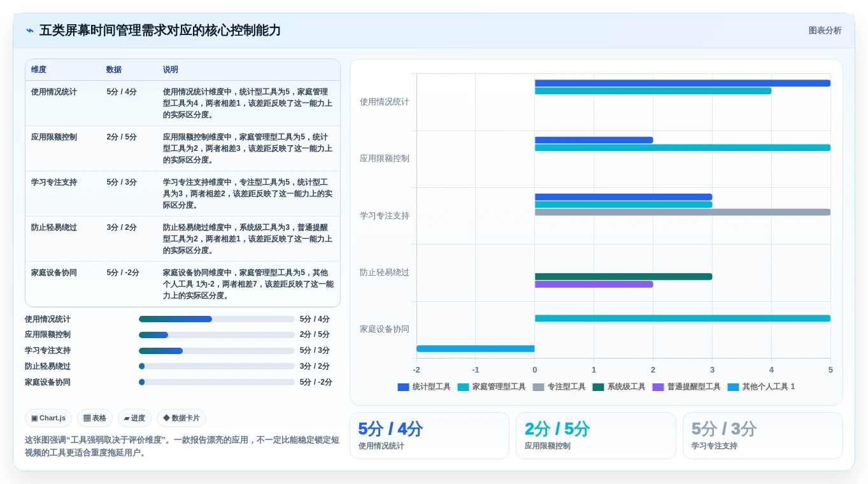
Task: Click the 家庭设备协同 progress bar
Action: [x=217, y=382]
